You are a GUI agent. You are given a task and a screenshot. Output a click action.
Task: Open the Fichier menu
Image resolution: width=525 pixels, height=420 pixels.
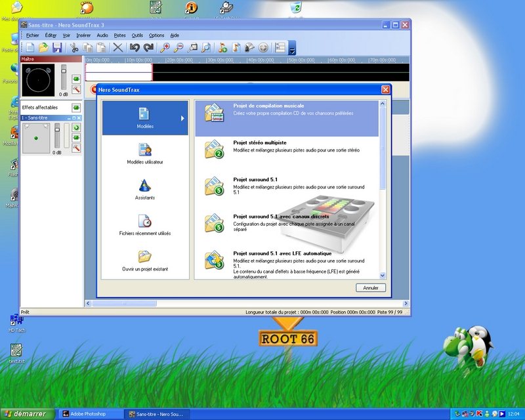point(32,35)
